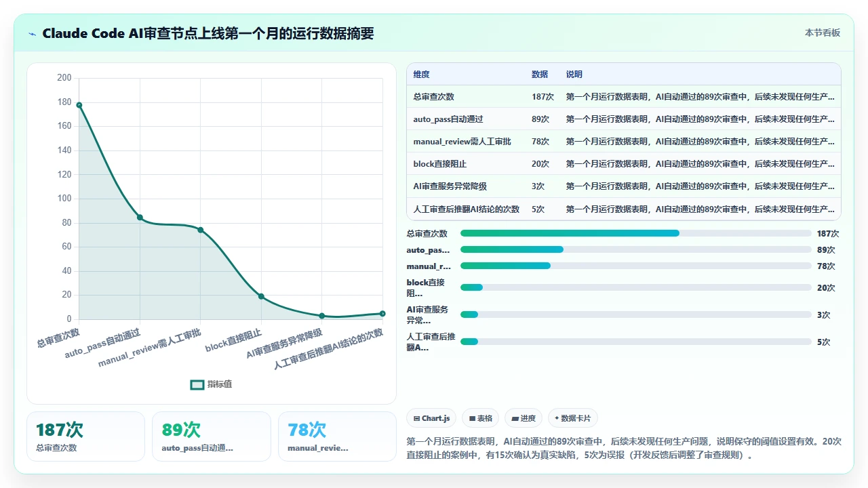The height and width of the screenshot is (488, 868).
Task: Click the 187次 value in the table
Action: click(x=543, y=97)
